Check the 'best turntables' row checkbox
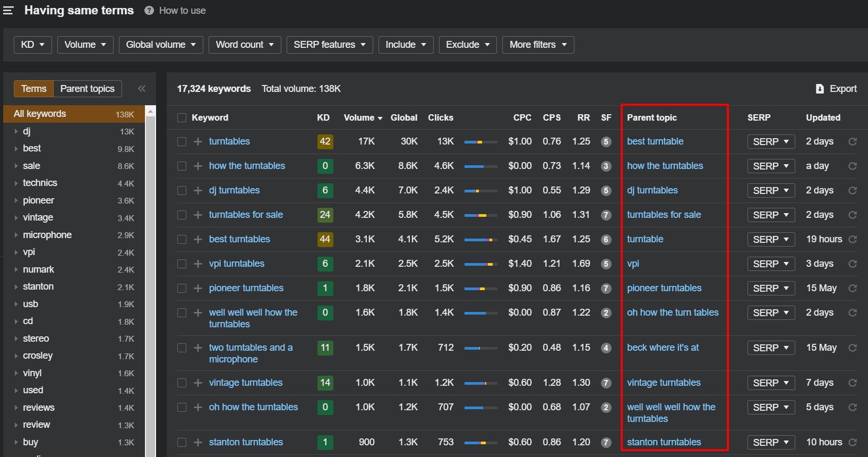Screen dimensions: 868x457 [182, 240]
